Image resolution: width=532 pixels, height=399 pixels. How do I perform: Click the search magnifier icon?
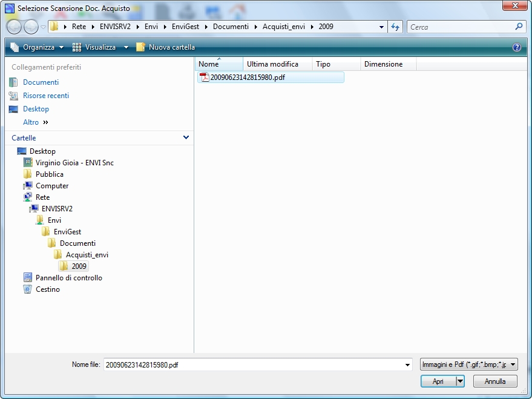519,27
